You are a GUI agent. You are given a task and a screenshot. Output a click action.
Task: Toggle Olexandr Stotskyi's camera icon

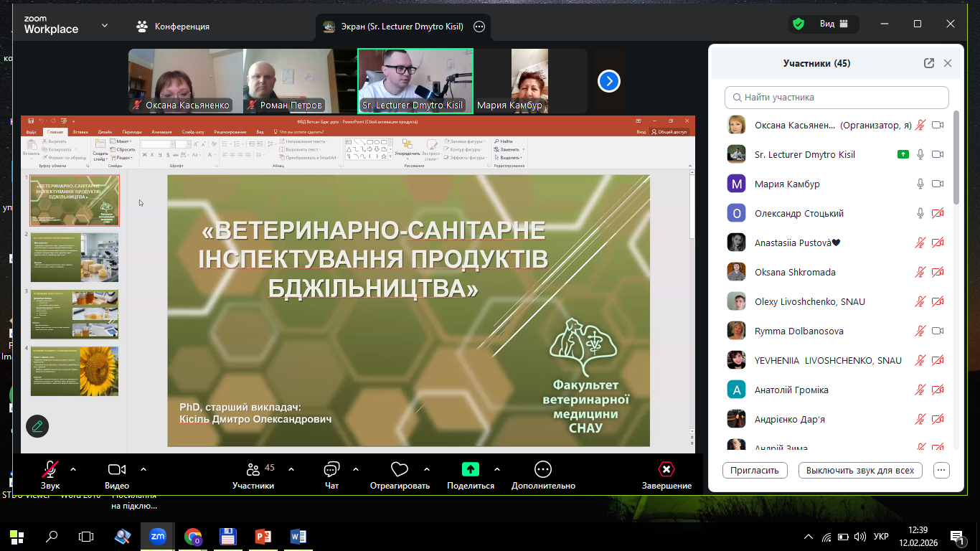click(x=937, y=213)
